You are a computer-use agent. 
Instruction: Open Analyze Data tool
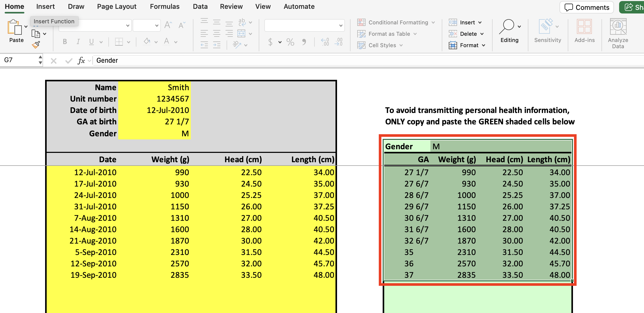coord(618,33)
